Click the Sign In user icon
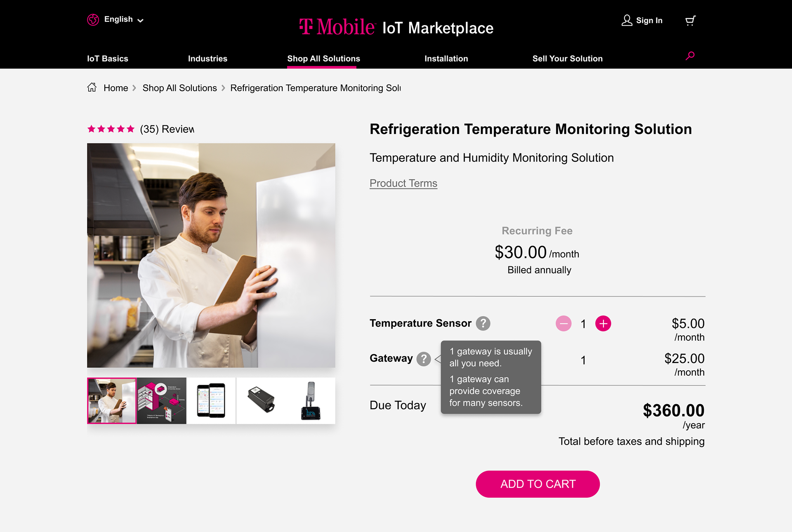 pos(627,20)
